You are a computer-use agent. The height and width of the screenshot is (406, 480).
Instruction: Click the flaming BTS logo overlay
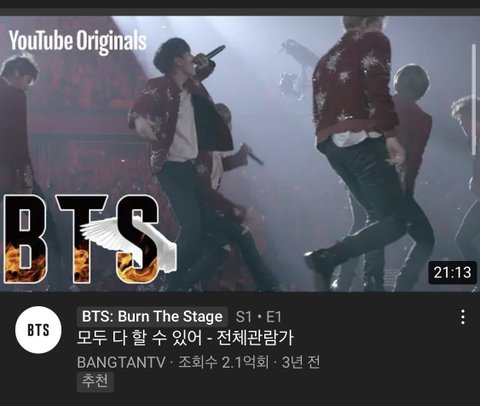point(89,239)
